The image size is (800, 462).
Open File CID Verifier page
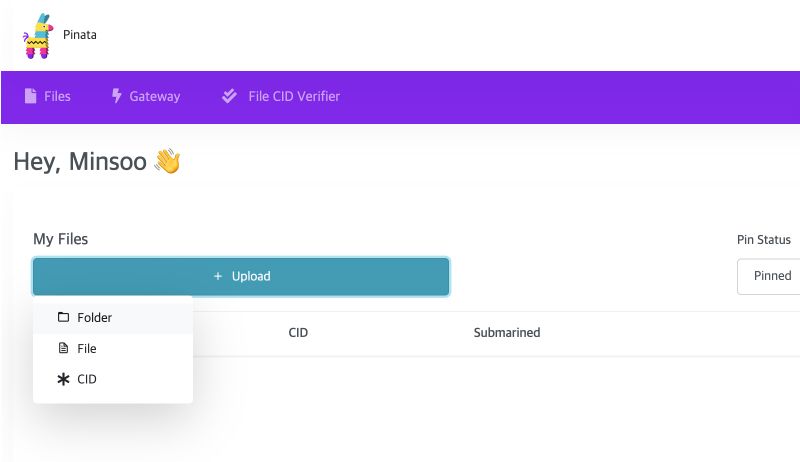pos(281,96)
